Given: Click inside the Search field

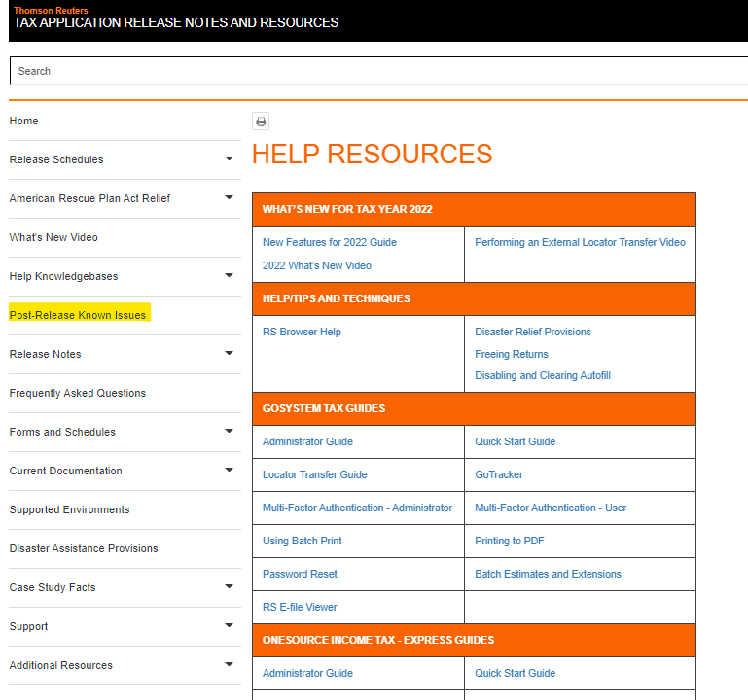Looking at the screenshot, I should click(x=378, y=71).
